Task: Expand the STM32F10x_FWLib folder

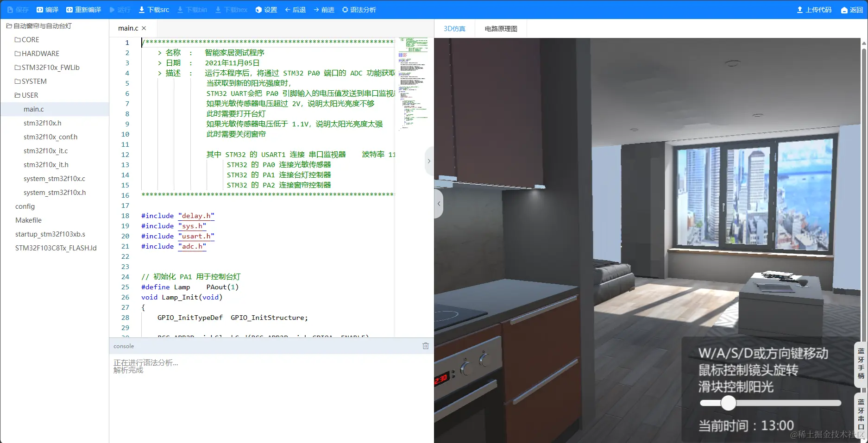Action: (x=47, y=68)
